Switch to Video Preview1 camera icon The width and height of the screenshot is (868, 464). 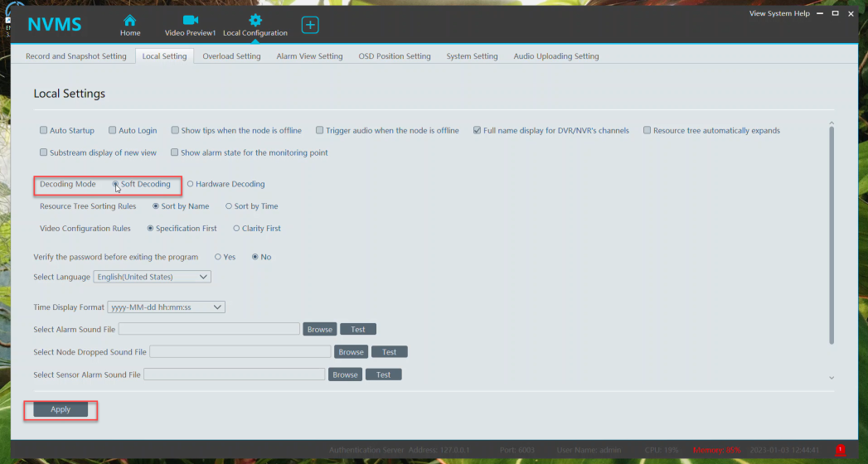point(190,21)
